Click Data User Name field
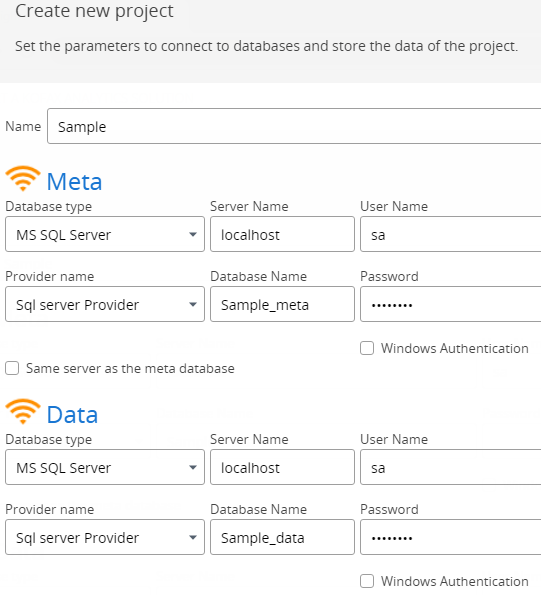 point(451,467)
